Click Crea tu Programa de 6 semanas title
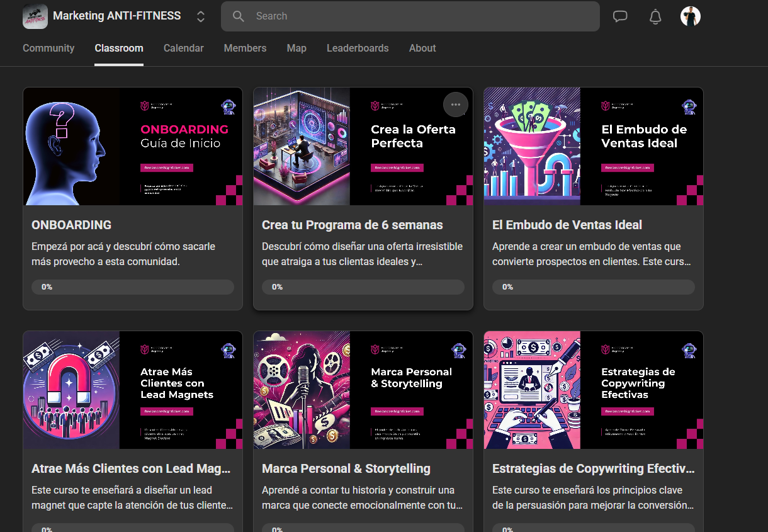 coord(352,225)
